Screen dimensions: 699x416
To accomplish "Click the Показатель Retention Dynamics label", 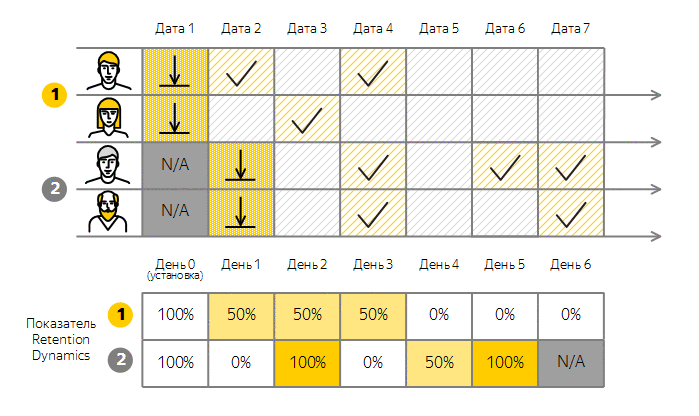I will tap(61, 339).
